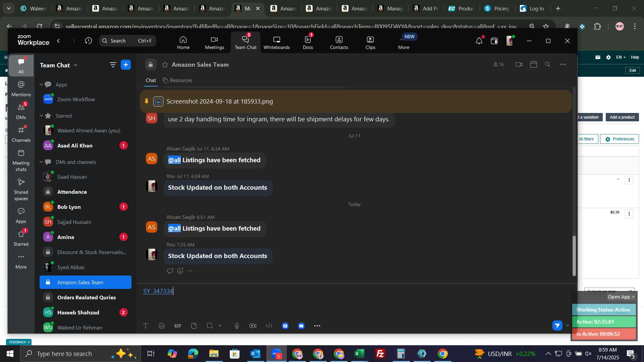Open screenshot options dropdown arrow
The height and width of the screenshot is (362, 644).
coord(220,326)
